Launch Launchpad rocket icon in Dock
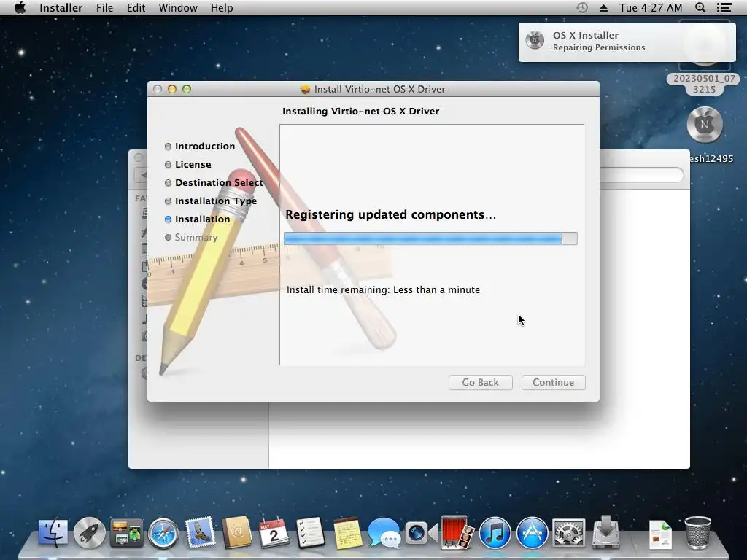The width and height of the screenshot is (747, 560). coord(89,533)
